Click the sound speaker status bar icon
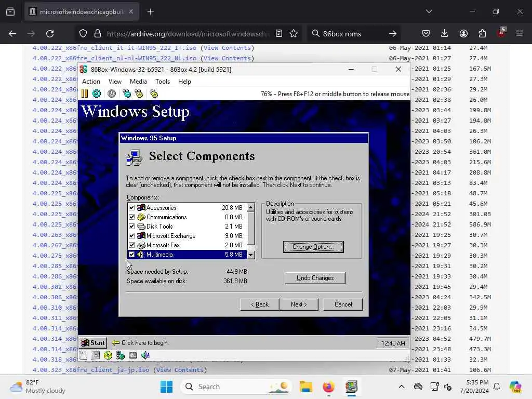532x399 pixels. (x=145, y=355)
